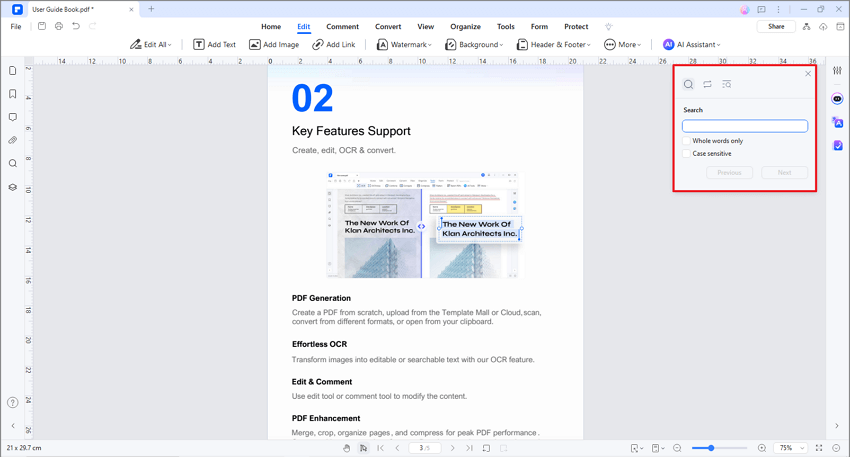Image resolution: width=850 pixels, height=457 pixels.
Task: Switch to Advanced search mode icon
Action: coord(726,84)
